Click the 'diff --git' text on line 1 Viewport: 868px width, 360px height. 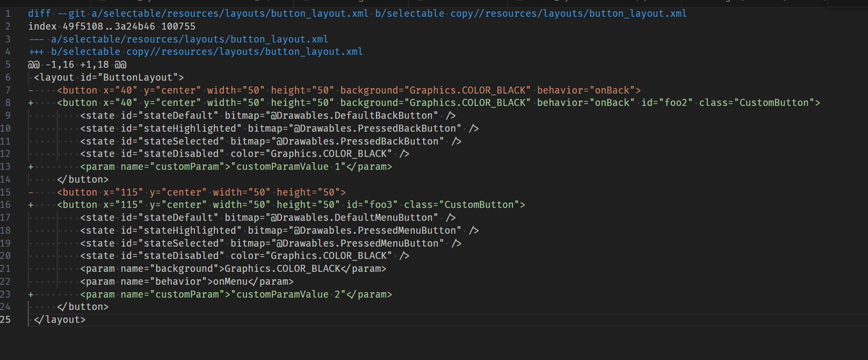tap(57, 14)
